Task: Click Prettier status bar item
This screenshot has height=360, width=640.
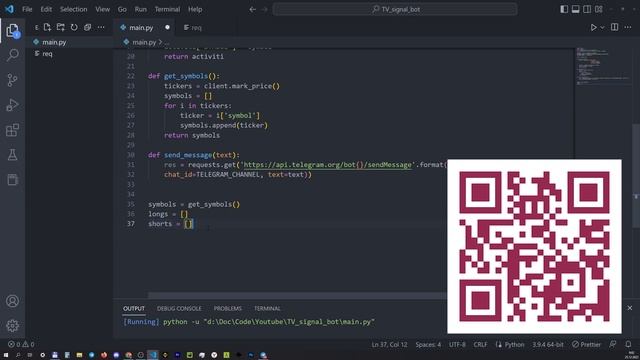Action: [x=586, y=344]
